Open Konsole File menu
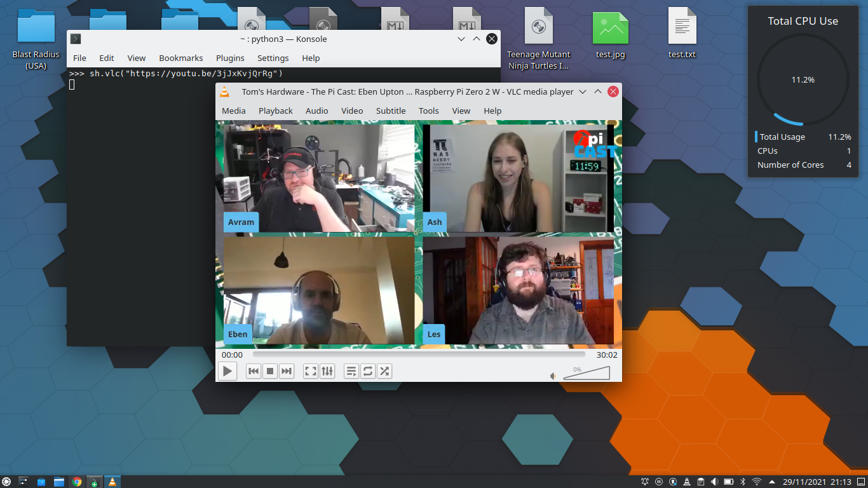868x488 pixels. (79, 58)
